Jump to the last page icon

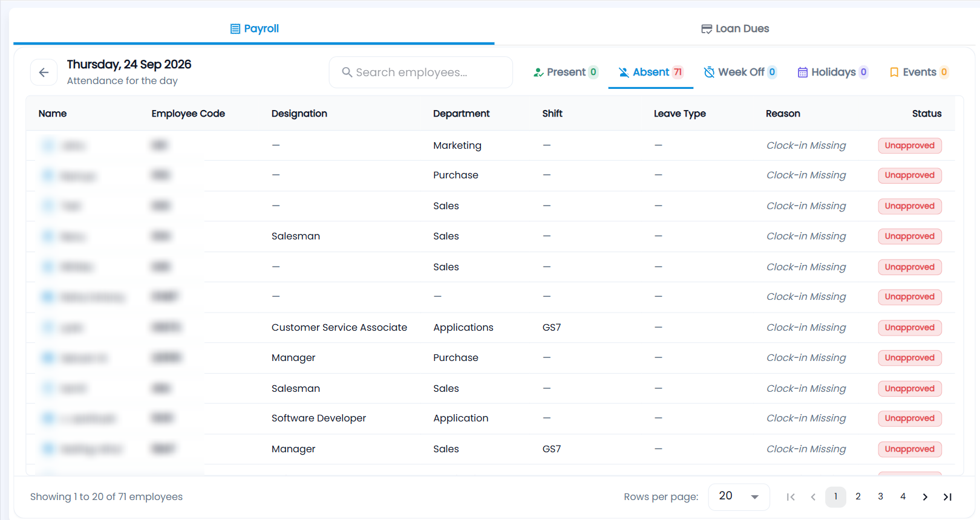point(947,497)
